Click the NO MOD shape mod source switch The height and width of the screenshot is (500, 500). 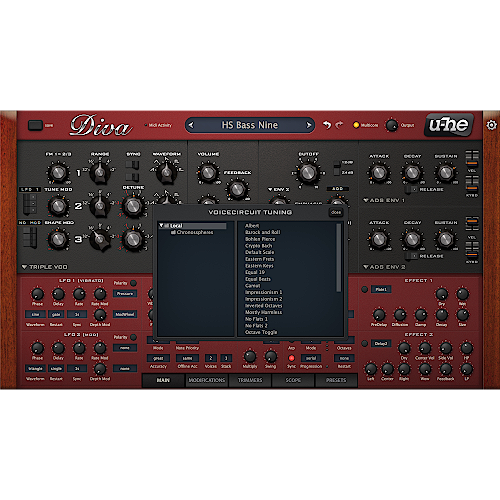click(30, 237)
